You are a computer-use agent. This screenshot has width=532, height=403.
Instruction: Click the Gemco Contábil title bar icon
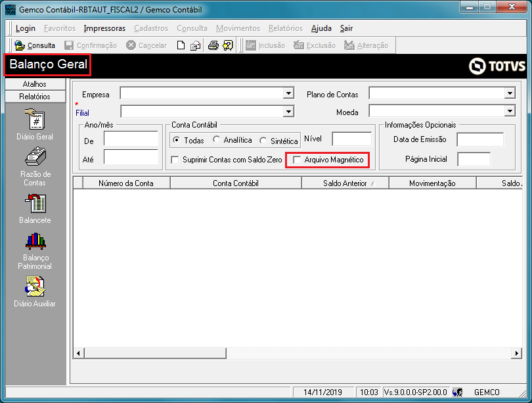(x=11, y=9)
